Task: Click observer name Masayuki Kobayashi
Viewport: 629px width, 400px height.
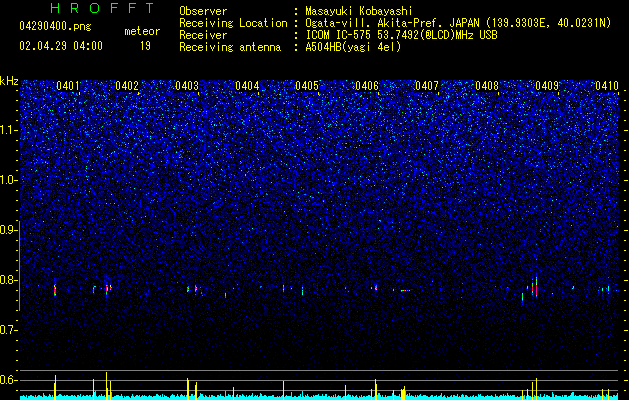Action: coord(359,11)
